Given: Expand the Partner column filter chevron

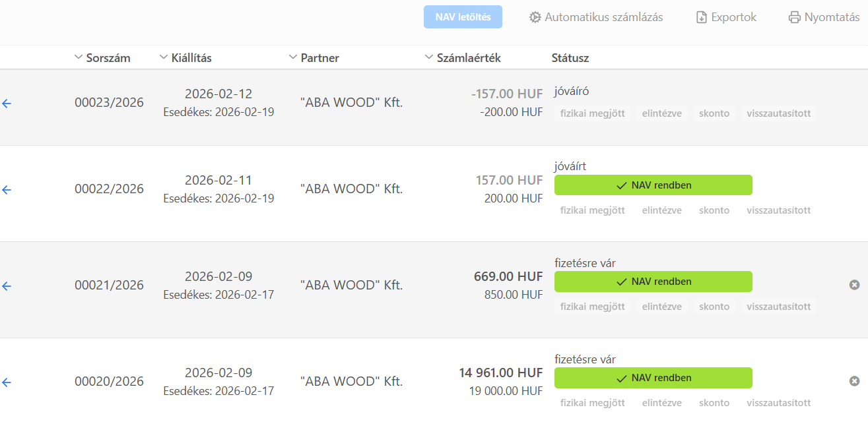Looking at the screenshot, I should 293,57.
